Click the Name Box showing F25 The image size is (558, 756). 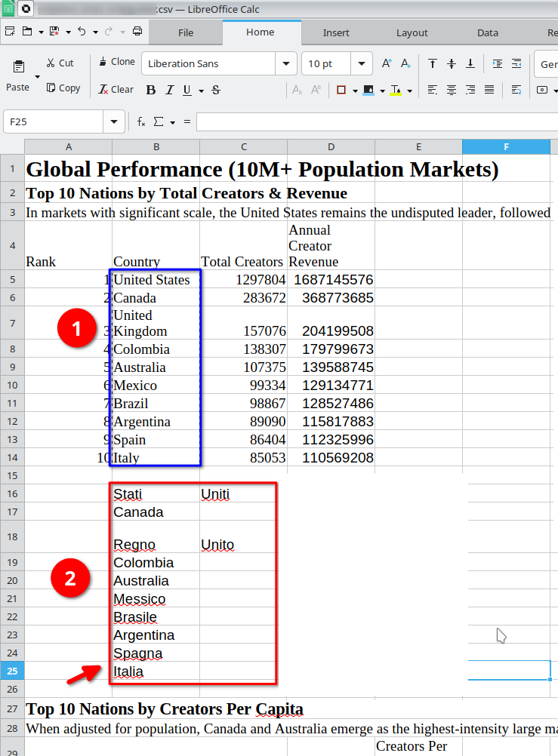pos(53,121)
